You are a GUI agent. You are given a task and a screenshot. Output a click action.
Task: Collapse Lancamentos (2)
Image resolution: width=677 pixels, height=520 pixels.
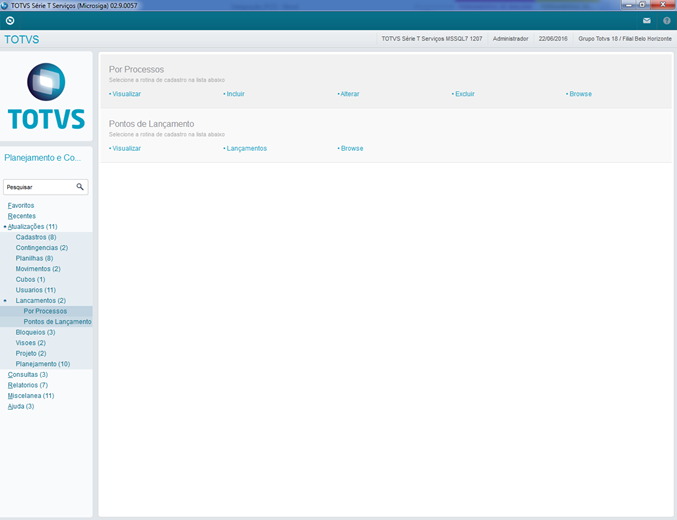41,301
